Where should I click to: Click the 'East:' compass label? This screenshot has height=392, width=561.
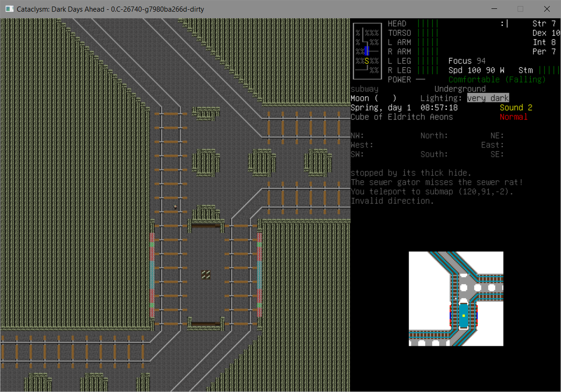pos(492,145)
